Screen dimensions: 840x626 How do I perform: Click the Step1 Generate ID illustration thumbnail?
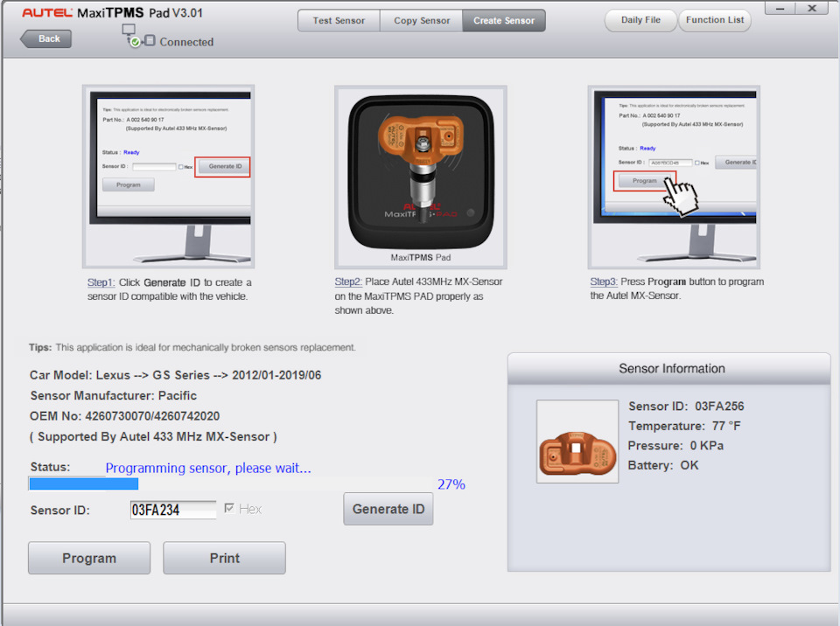168,177
